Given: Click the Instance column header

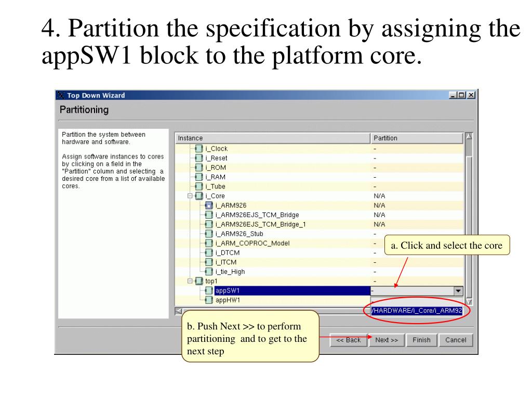Looking at the screenshot, I should 273,138.
